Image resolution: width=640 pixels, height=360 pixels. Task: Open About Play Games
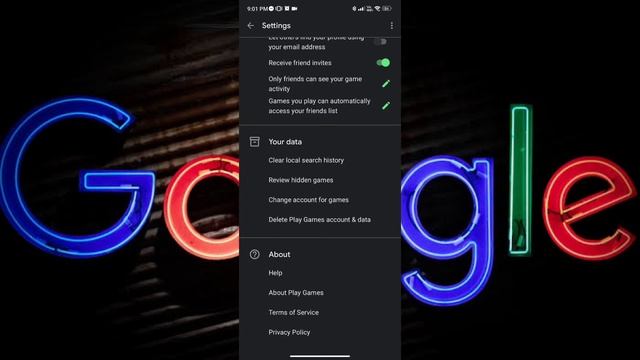296,293
